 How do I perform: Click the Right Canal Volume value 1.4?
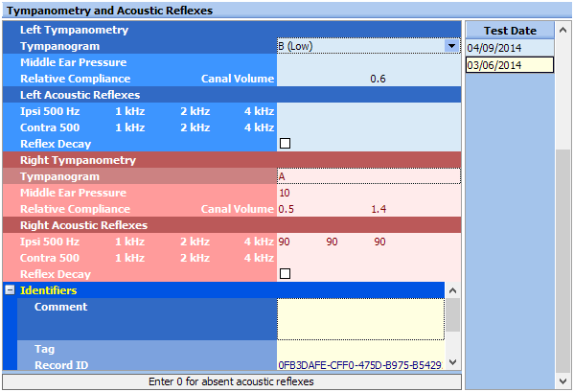pyautogui.click(x=379, y=209)
